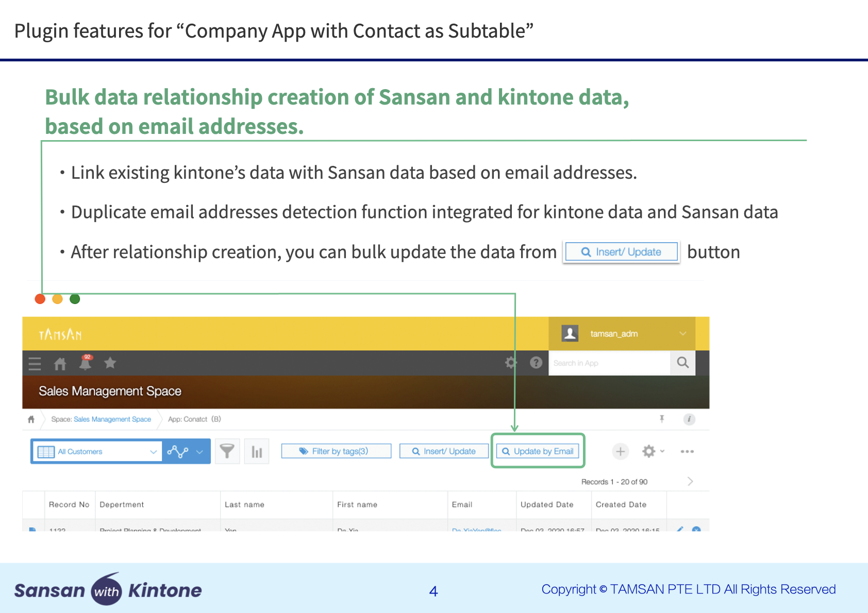Screen dimensions: 868x613
Task: Open the app settings gear dropdown
Action: (653, 452)
